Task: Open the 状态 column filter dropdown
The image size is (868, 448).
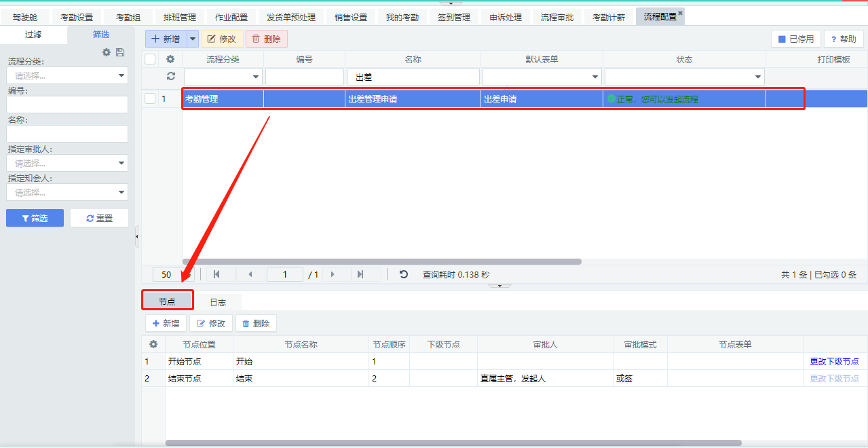Action: [x=759, y=77]
